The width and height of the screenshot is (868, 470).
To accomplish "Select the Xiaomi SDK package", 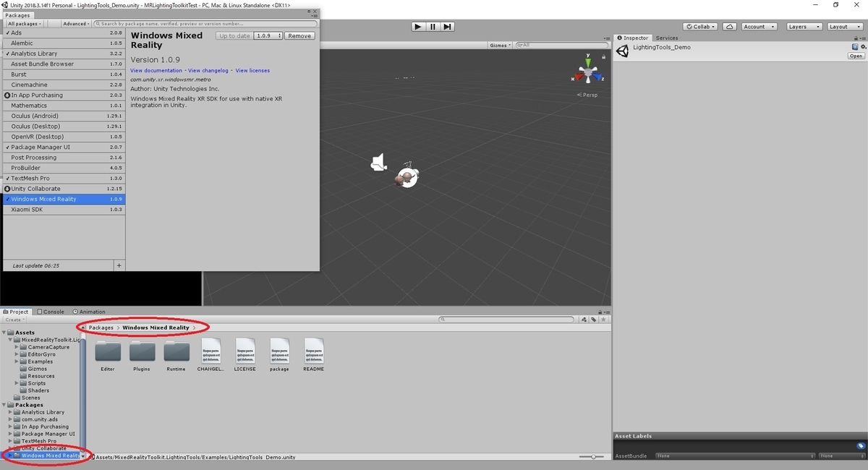I will click(x=63, y=209).
